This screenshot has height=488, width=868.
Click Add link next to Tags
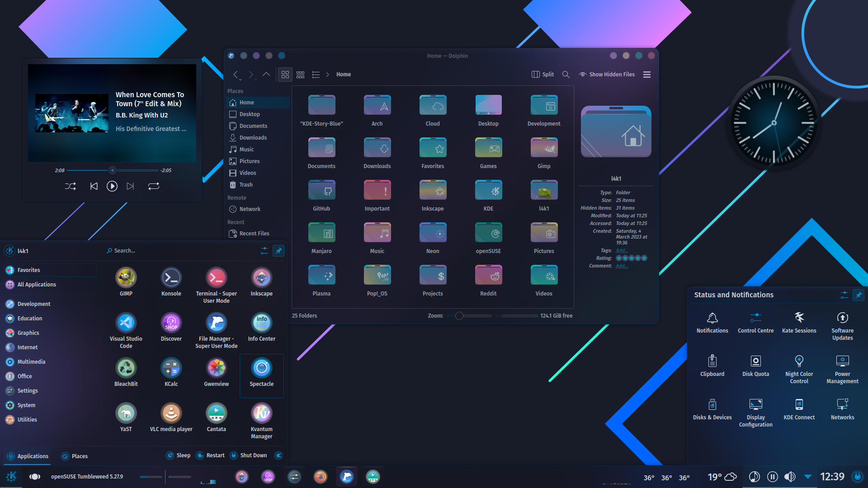tap(622, 250)
